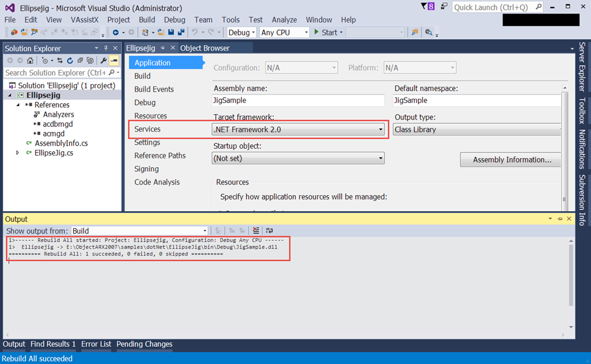This screenshot has width=591, height=364.
Task: Click the pin on Solution Explorer panel
Action: (106, 48)
